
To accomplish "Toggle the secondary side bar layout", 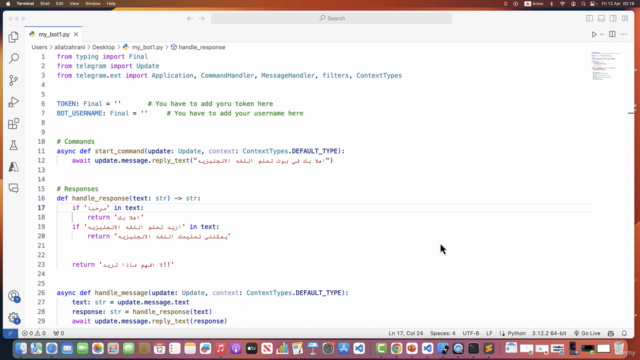I will 613,18.
